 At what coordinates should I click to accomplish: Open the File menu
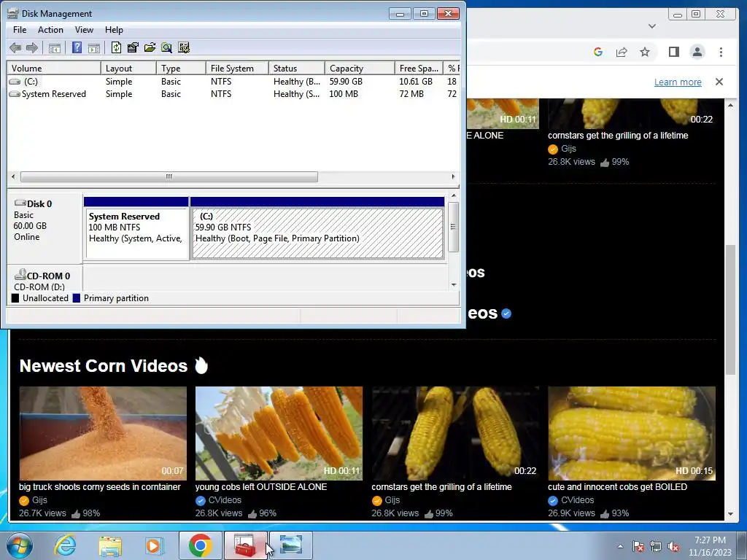click(20, 29)
